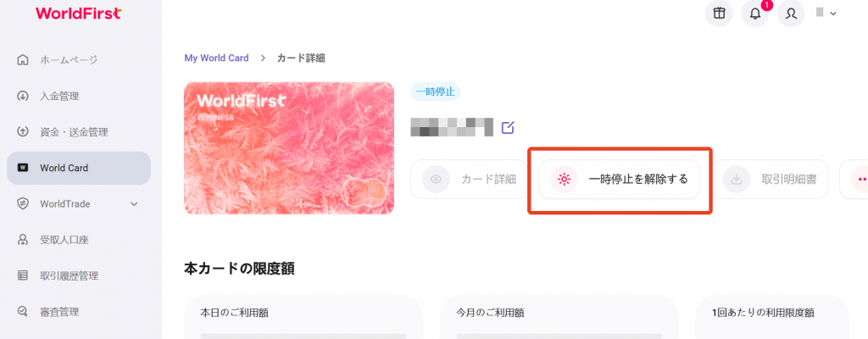
Task: Click the sun icon to unfreeze card
Action: pos(564,179)
